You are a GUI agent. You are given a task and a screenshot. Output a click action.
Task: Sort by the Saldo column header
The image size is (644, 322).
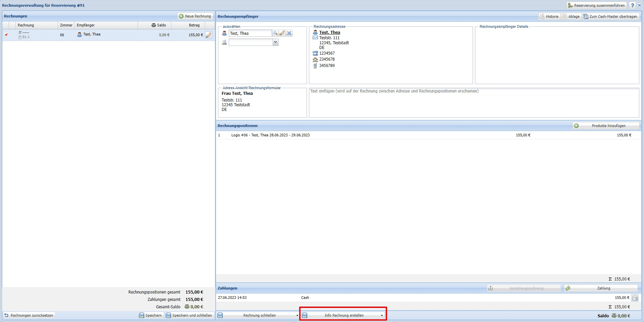pyautogui.click(x=159, y=25)
